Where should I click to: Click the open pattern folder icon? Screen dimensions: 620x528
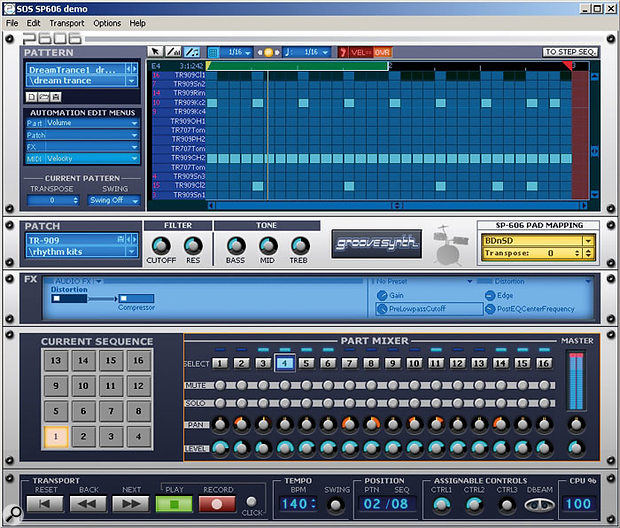click(43, 97)
